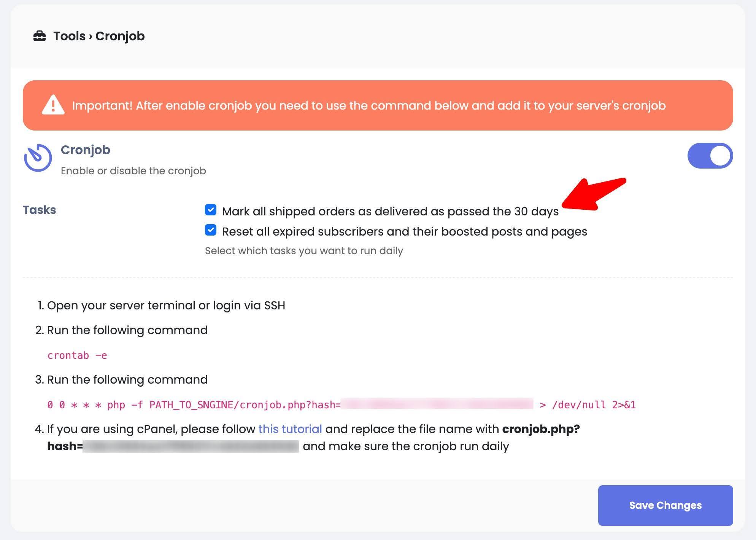Click the blurred hash in command
Screen dimensions: 756x540
click(437, 404)
